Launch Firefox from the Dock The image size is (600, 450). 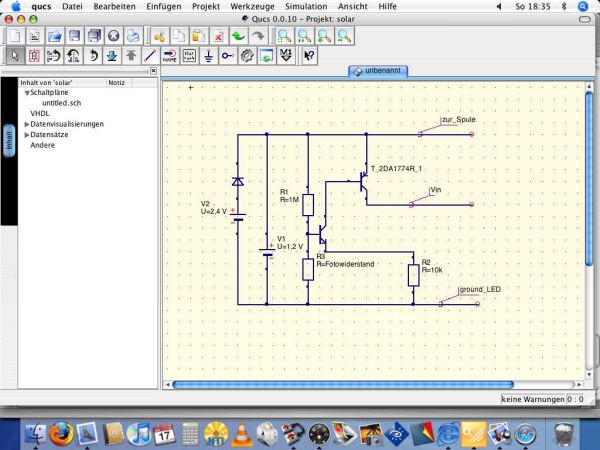(62, 432)
